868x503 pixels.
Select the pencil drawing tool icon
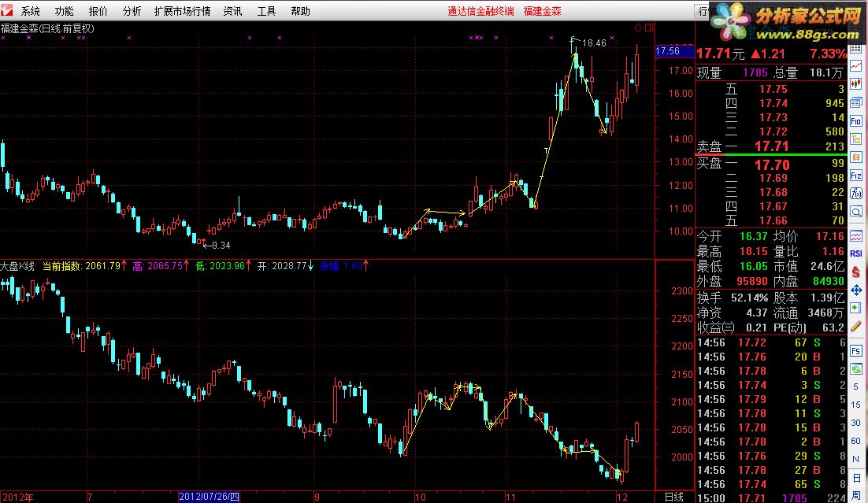tap(856, 327)
